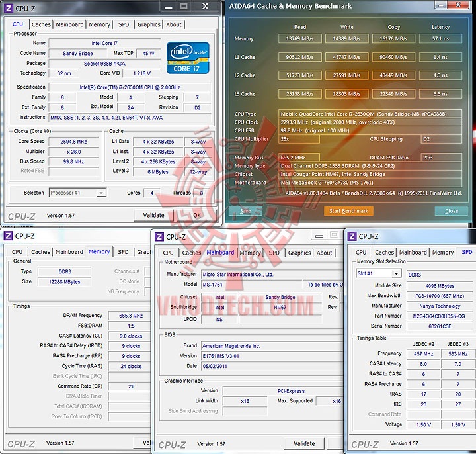Select the CPU tab in top-left CPU-Z window
The height and width of the screenshot is (454, 476).
coord(18,24)
